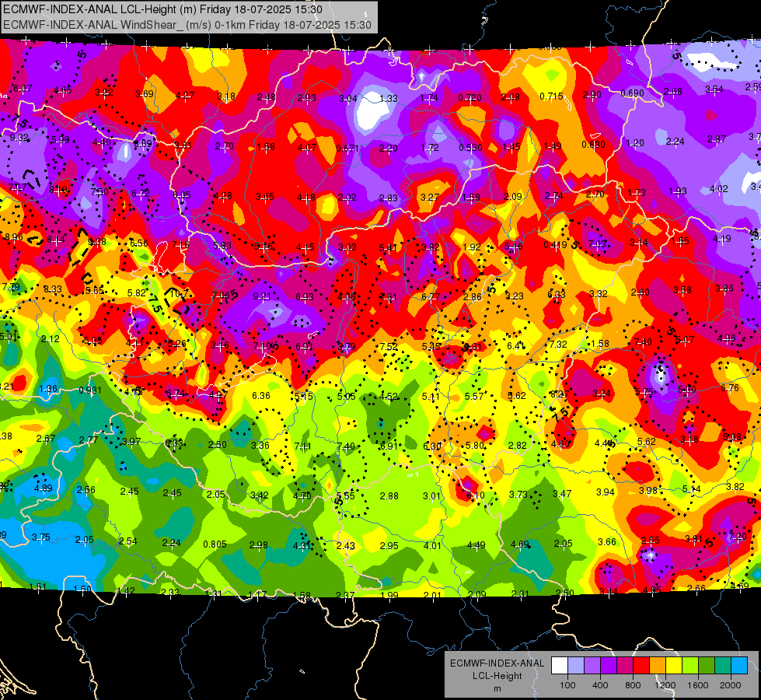Click the wind shear value 0.805
761x700 pixels.
point(215,544)
